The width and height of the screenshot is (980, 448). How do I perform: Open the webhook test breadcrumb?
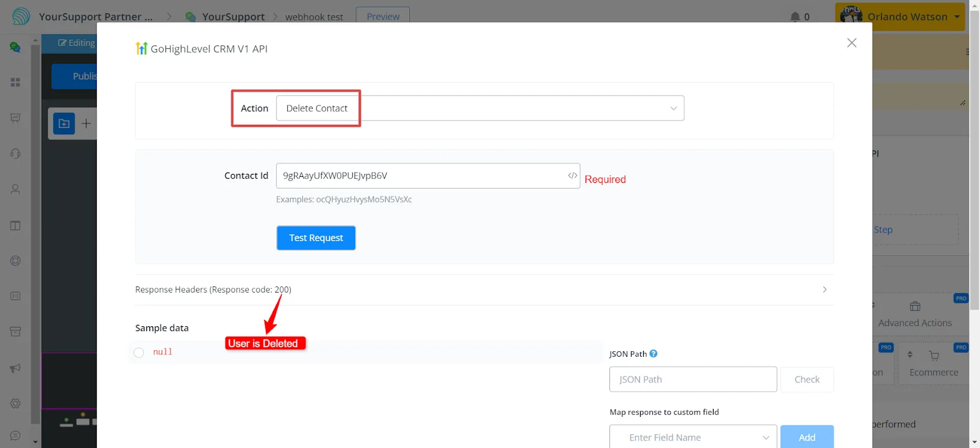click(314, 17)
